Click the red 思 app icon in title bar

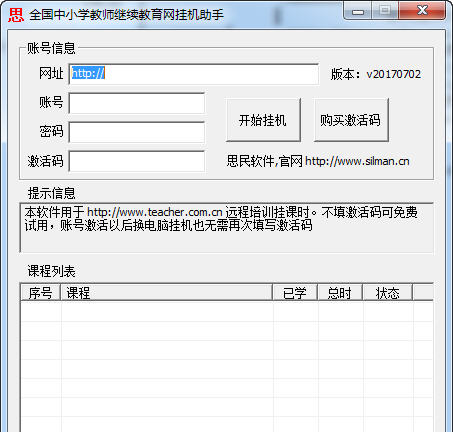tap(16, 15)
